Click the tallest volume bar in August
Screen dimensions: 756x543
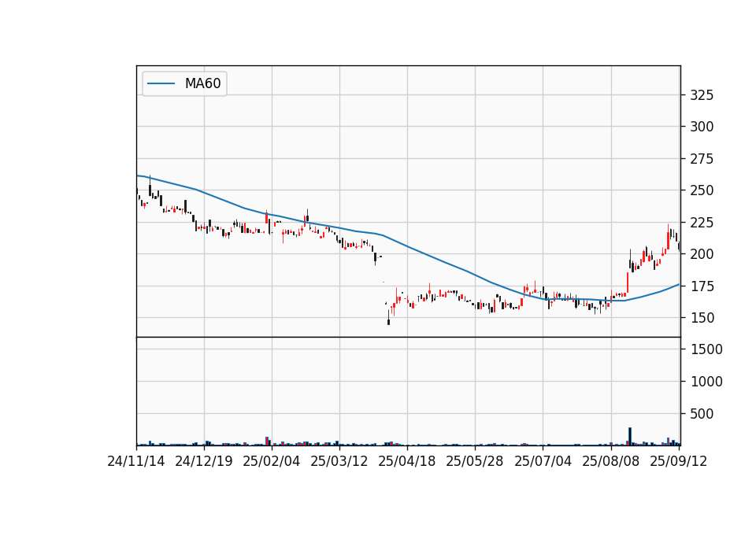pos(630,437)
